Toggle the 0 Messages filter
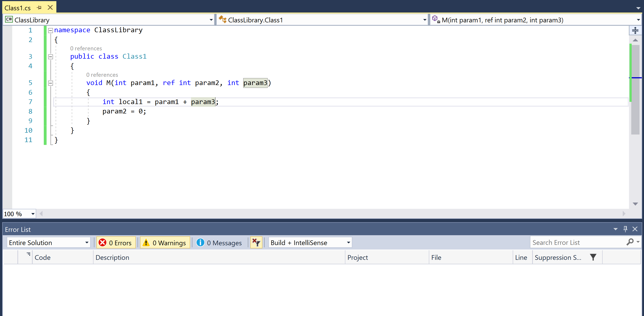 [x=219, y=242]
